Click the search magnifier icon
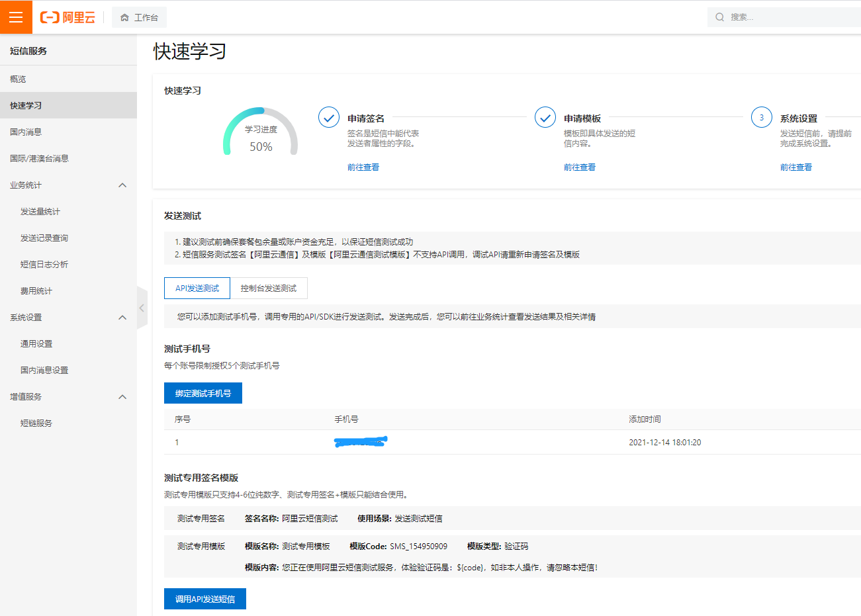Viewport: 861px width, 616px height. 720,17
